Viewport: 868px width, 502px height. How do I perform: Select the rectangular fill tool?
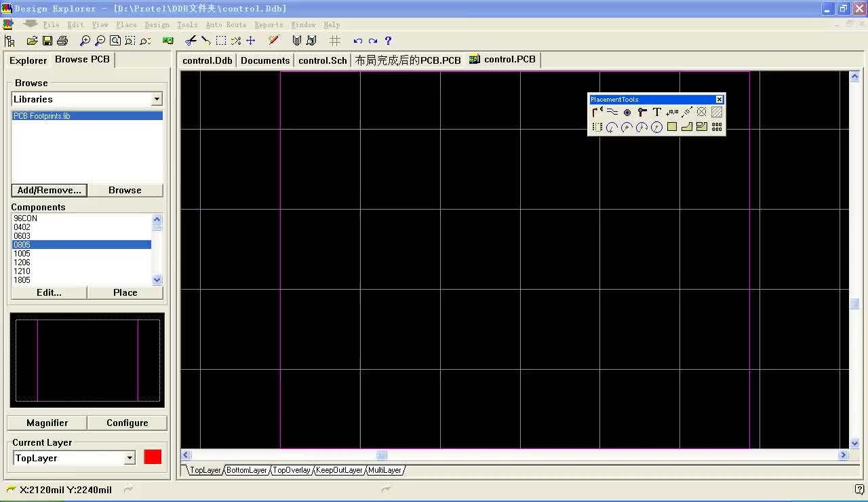pyautogui.click(x=671, y=127)
